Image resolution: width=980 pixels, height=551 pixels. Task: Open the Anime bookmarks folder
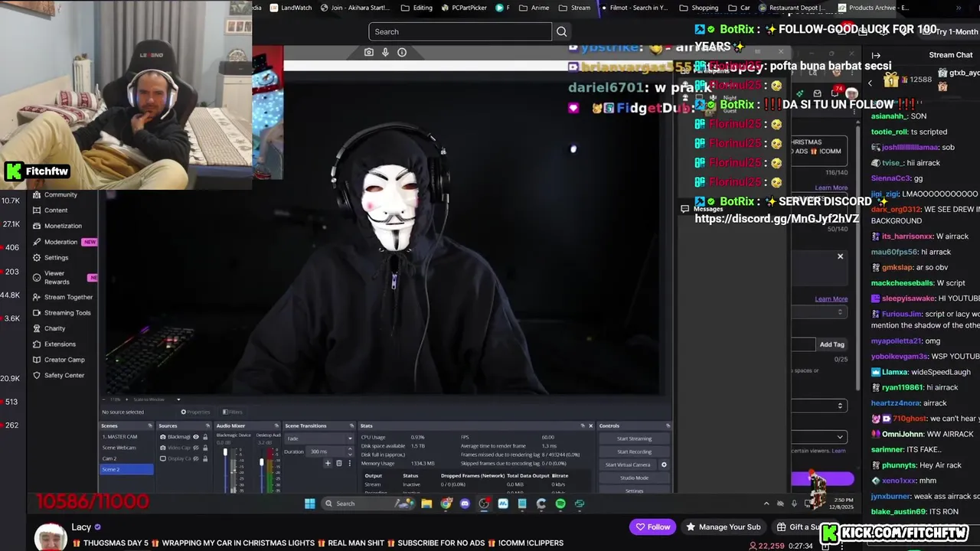(534, 8)
